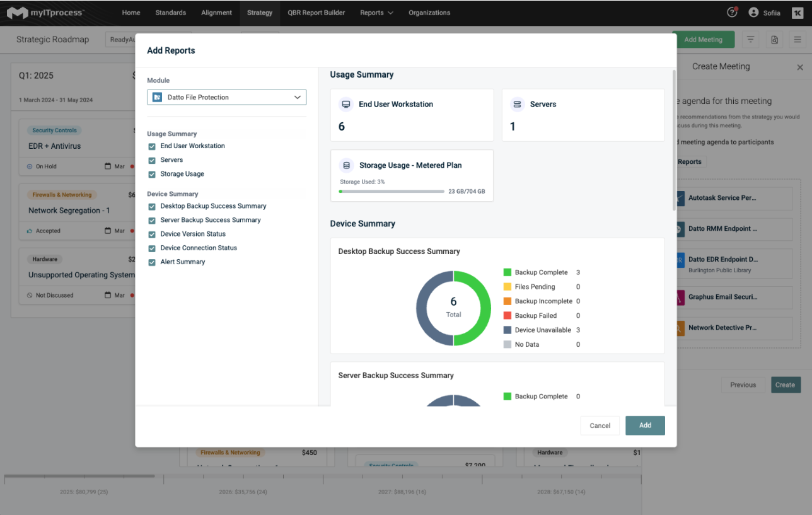
Task: Click the Hardware tag on Unsupported card
Action: [x=45, y=259]
